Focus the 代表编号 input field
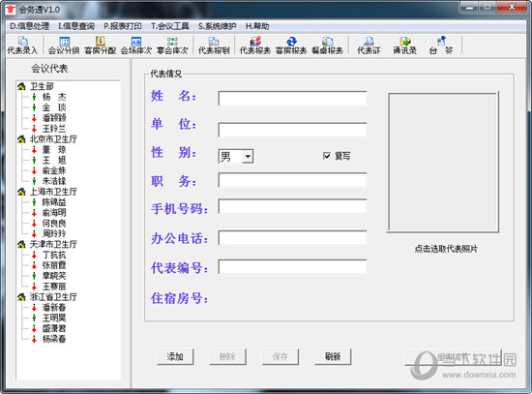 [292, 267]
